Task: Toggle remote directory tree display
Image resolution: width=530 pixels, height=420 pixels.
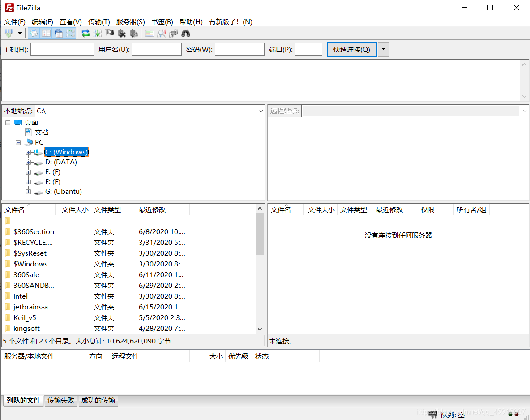Action: [x=59, y=33]
